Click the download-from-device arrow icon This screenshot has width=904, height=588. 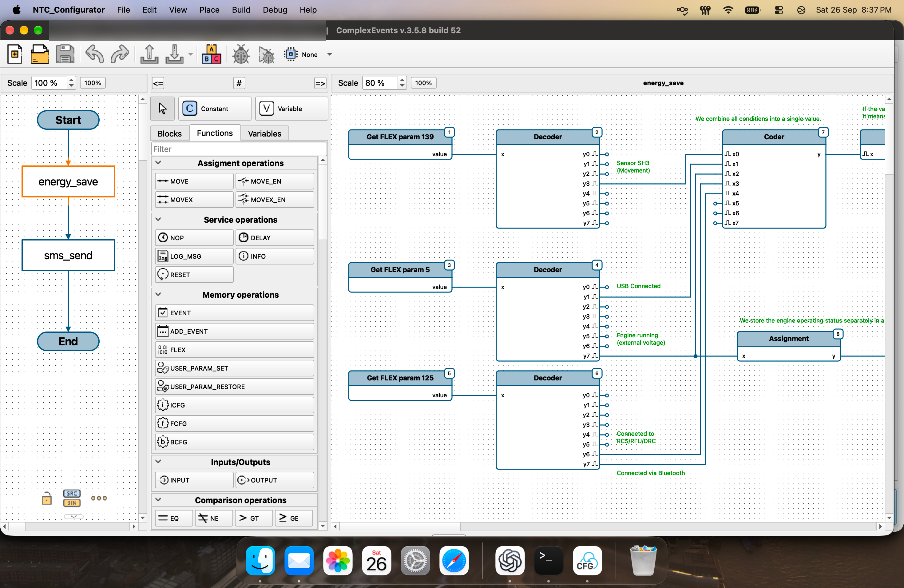[174, 54]
